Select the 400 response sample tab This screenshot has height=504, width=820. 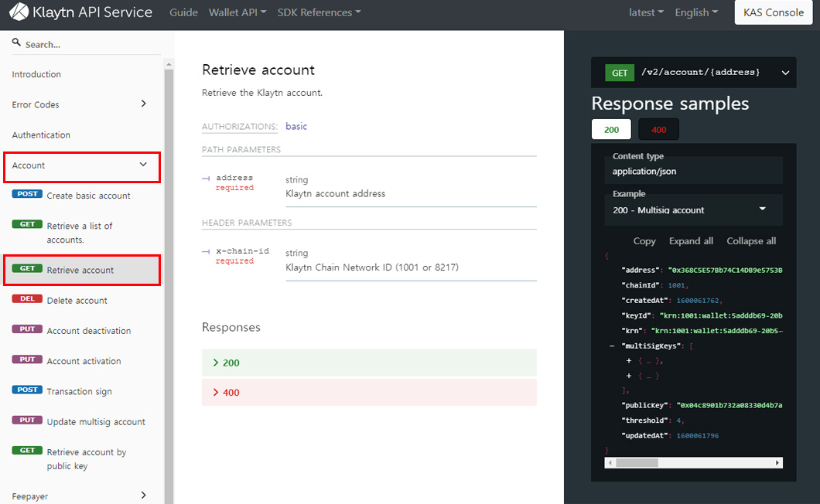coord(658,130)
